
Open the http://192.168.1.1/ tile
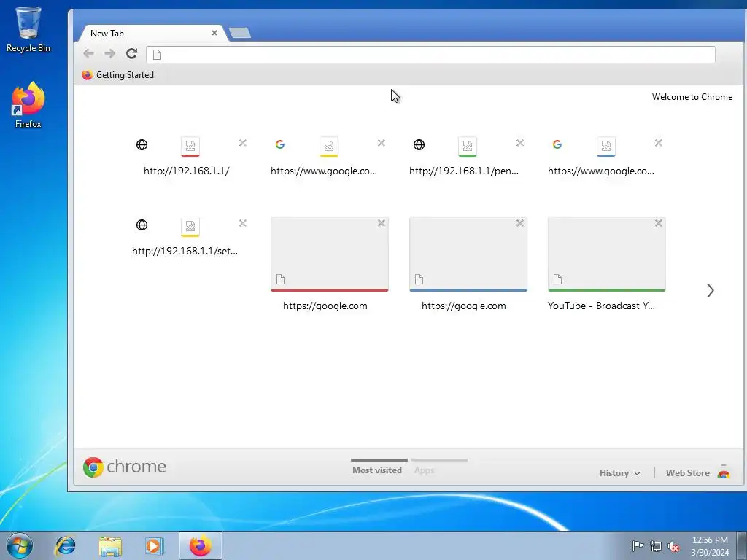point(186,158)
